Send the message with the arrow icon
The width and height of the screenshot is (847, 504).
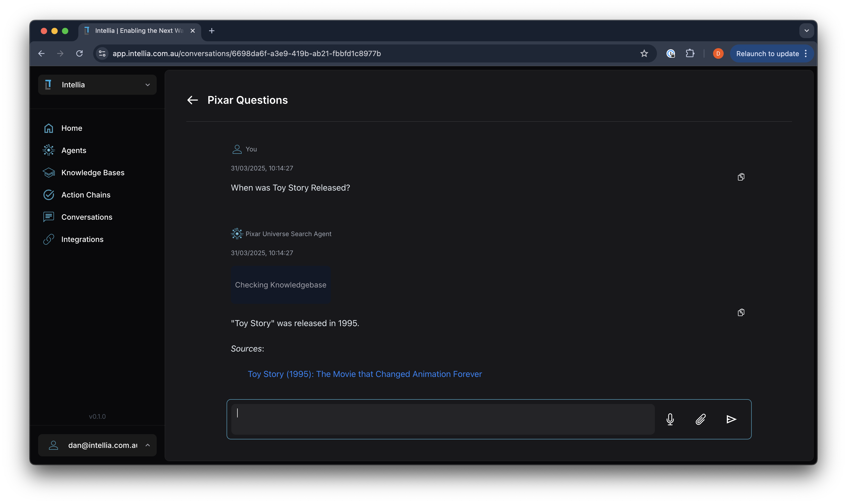pyautogui.click(x=731, y=419)
